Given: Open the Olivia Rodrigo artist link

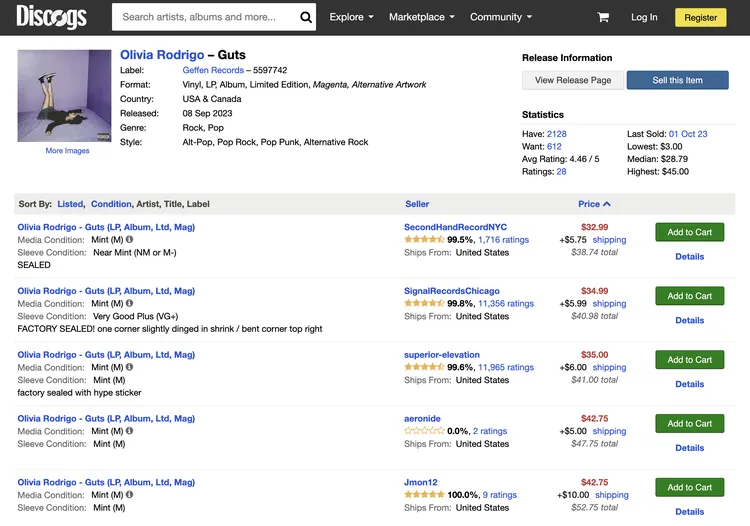Looking at the screenshot, I should pyautogui.click(x=162, y=55).
